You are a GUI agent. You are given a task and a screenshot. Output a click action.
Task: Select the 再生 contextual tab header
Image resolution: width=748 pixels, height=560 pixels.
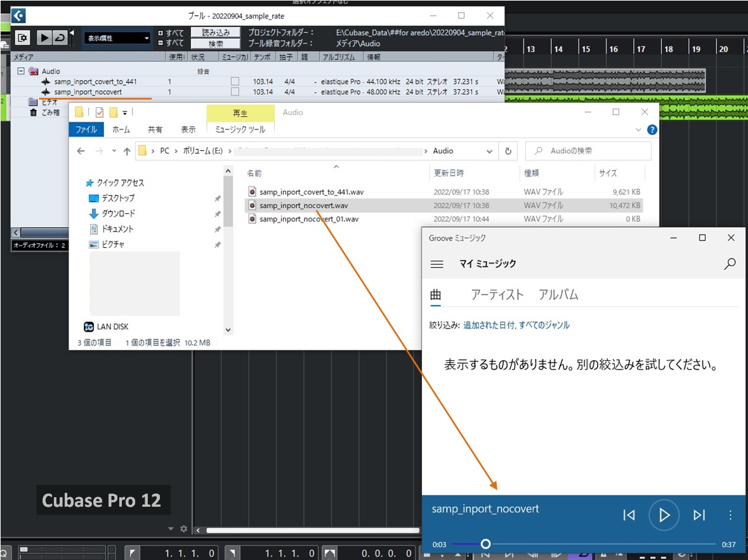[240, 113]
